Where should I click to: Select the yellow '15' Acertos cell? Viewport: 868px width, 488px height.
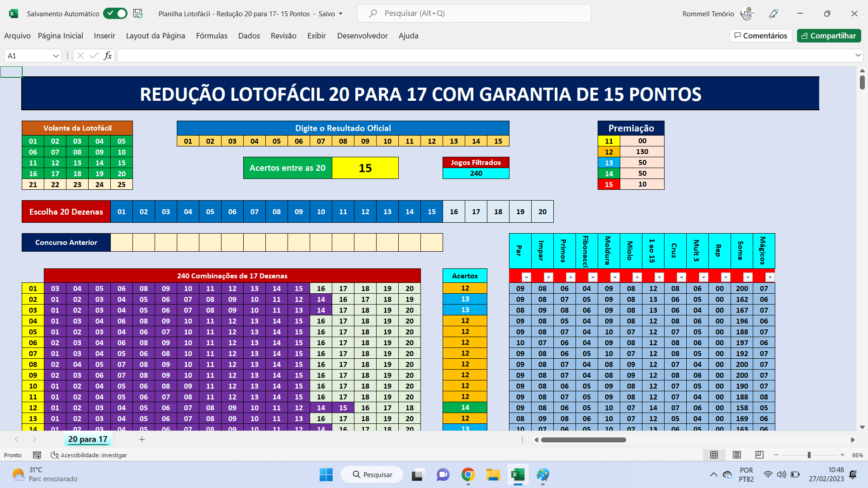point(365,168)
